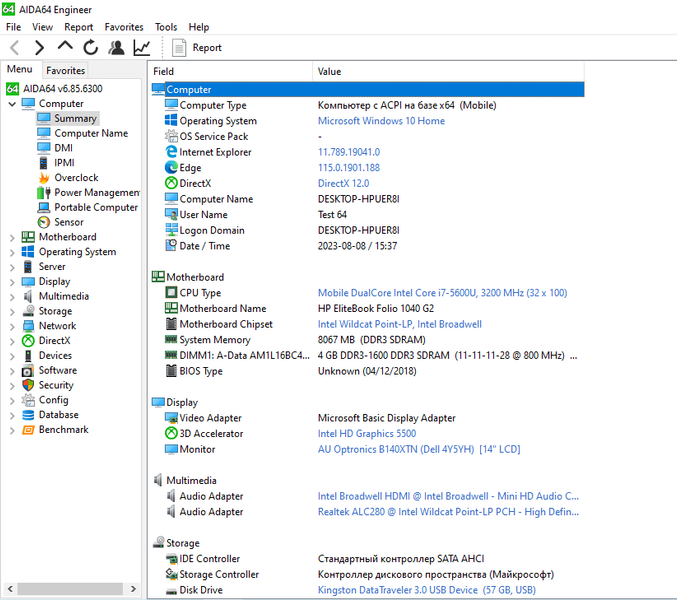Expand the Multimedia tree node
The image size is (677, 600).
pyautogui.click(x=12, y=297)
